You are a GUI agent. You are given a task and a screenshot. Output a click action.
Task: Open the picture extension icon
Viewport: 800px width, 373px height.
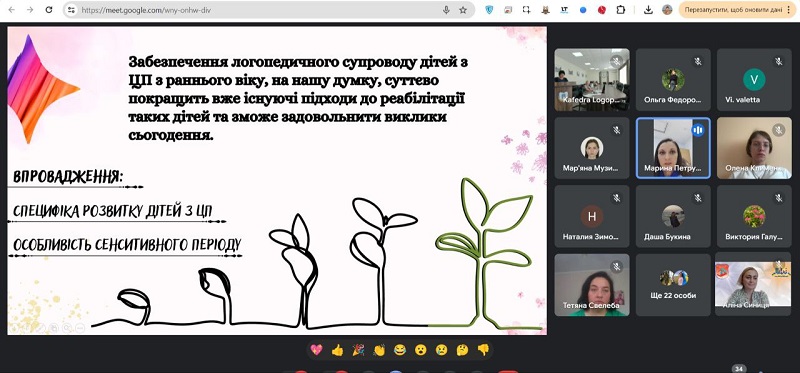pos(508,10)
